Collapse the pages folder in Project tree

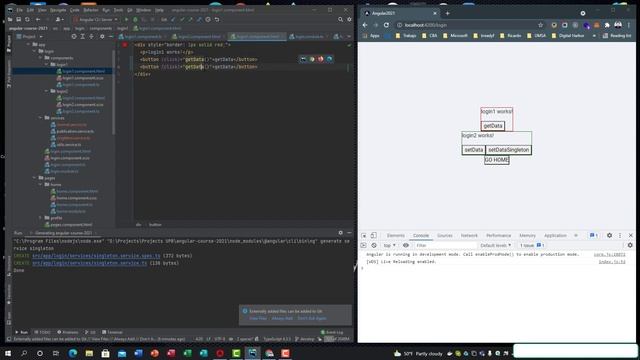coord(34,178)
